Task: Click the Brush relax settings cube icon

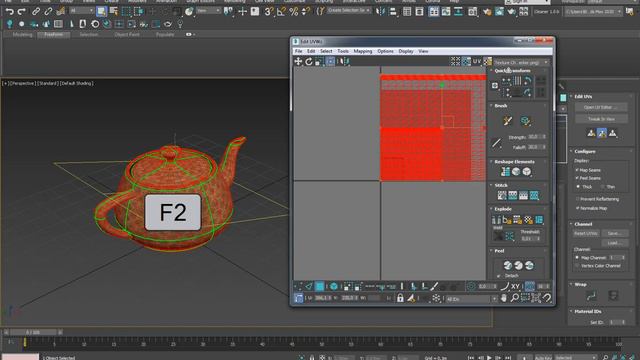Action: (525, 121)
